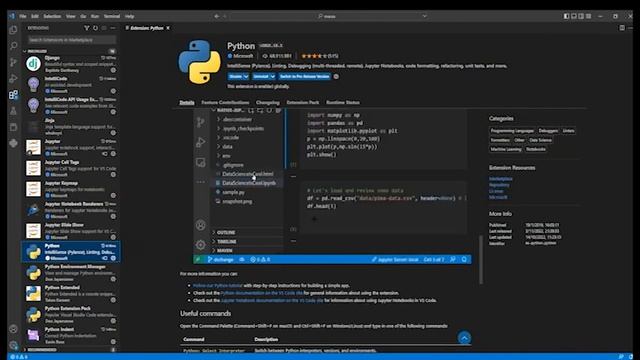Click the Disable button
The height and width of the screenshot is (360, 640).
click(x=235, y=77)
